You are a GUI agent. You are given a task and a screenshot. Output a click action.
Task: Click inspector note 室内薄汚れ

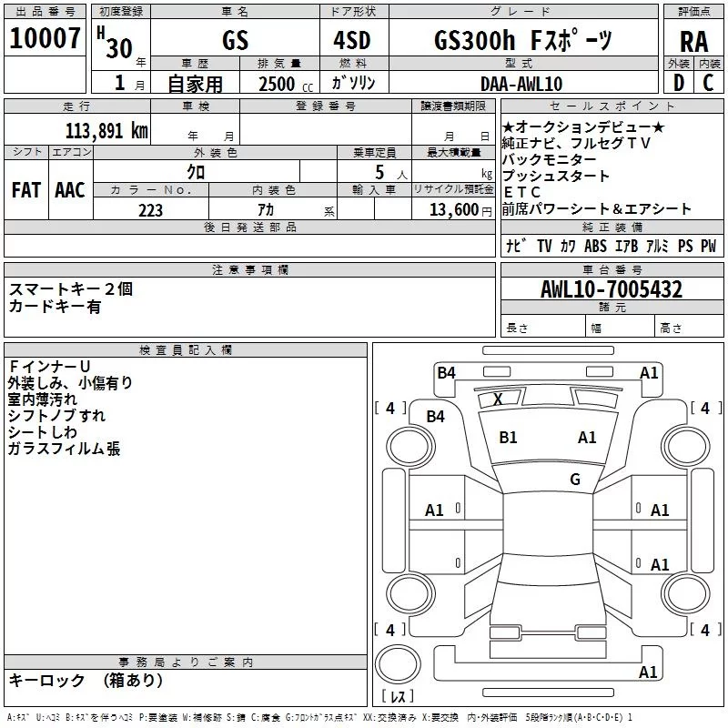pos(42,399)
